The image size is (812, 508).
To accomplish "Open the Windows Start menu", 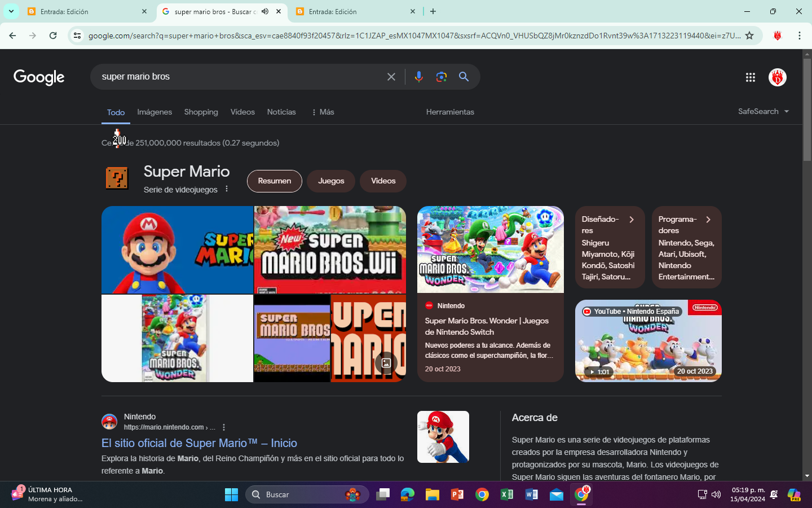I will click(x=231, y=494).
